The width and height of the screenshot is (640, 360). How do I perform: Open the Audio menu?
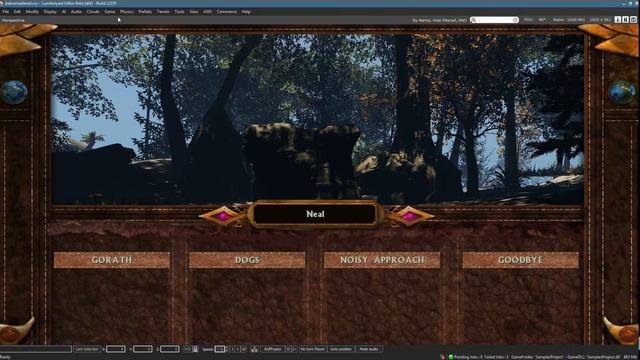pos(76,12)
